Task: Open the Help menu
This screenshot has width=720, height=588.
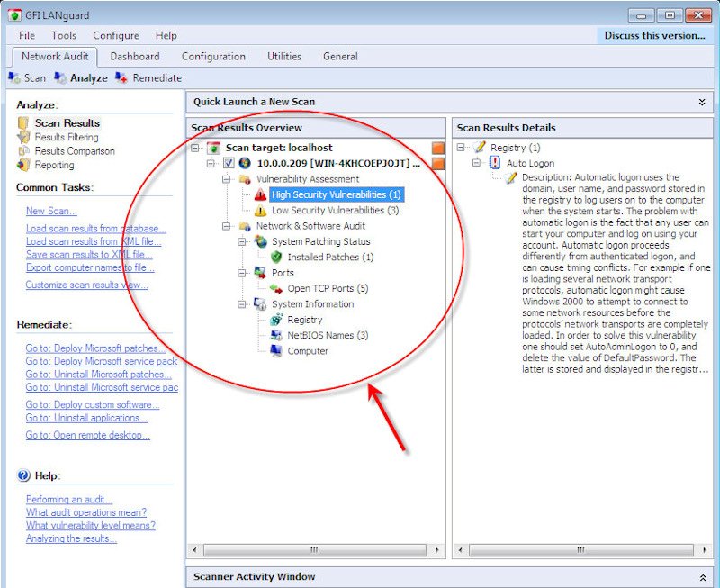Action: click(x=166, y=35)
